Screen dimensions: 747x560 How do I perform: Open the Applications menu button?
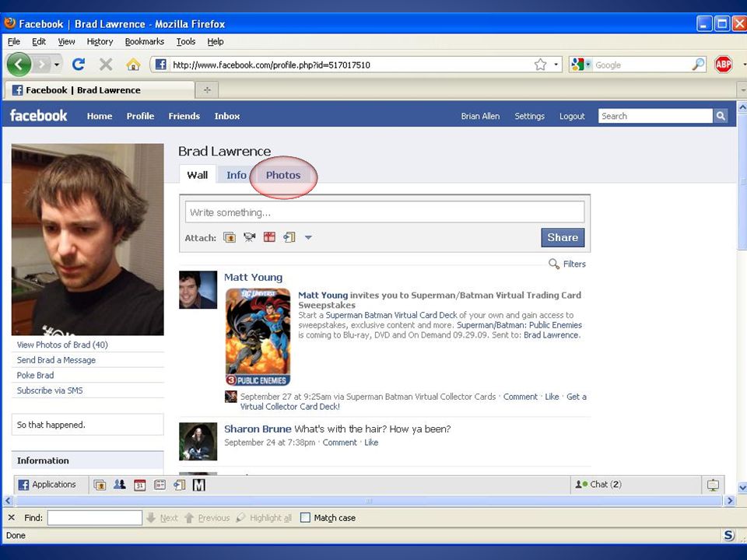51,485
